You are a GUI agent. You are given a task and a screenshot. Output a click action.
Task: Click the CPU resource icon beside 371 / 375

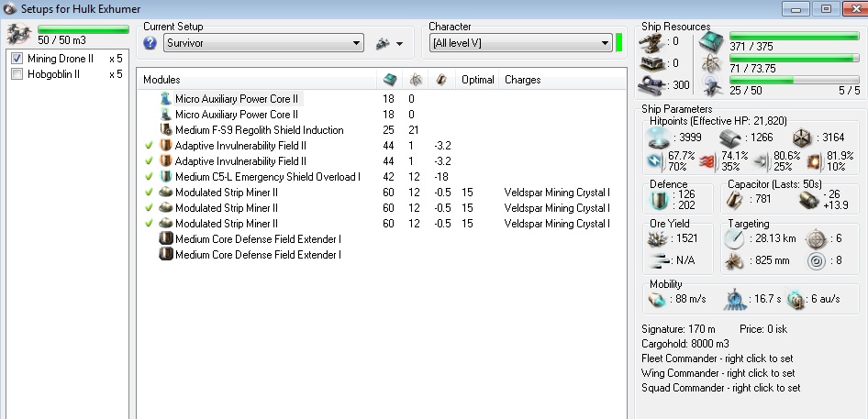click(x=711, y=41)
